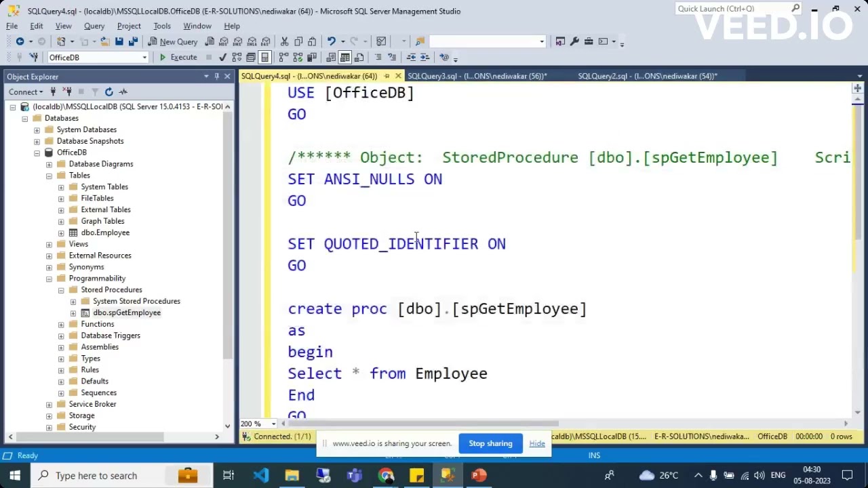Viewport: 868px width, 488px height.
Task: Toggle Include Live Query Statistics
Action: [x=298, y=57]
